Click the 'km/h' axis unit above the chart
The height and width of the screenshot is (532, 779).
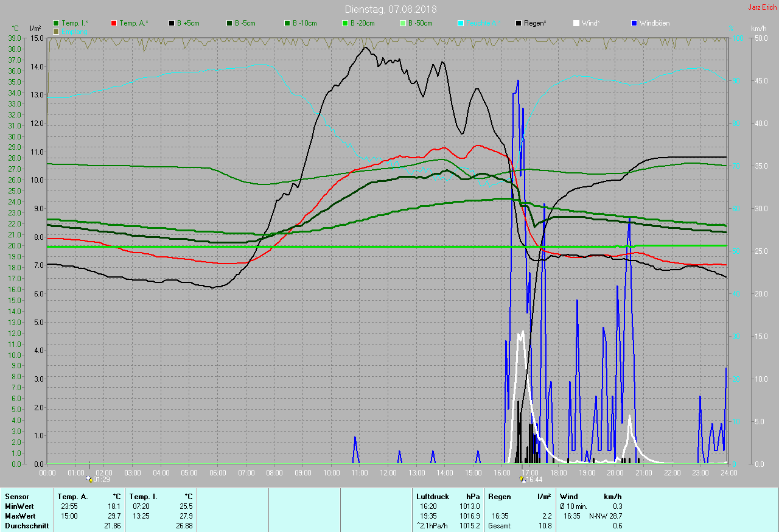(x=759, y=29)
